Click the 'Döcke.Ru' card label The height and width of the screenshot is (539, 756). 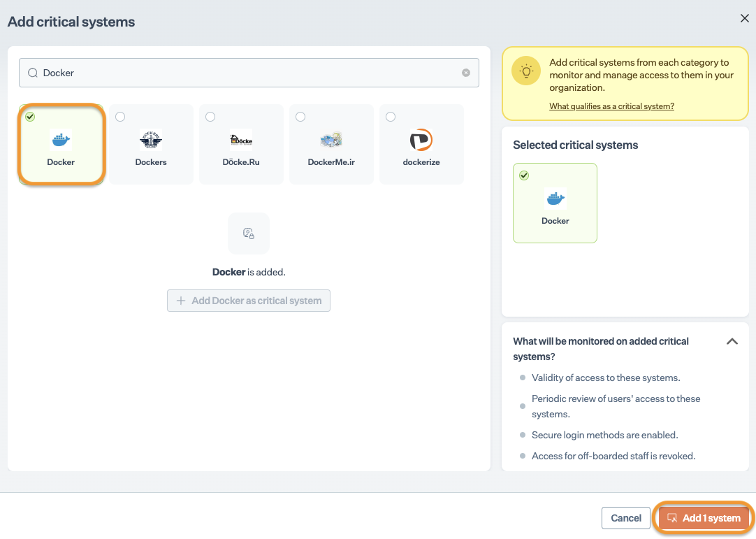(241, 162)
